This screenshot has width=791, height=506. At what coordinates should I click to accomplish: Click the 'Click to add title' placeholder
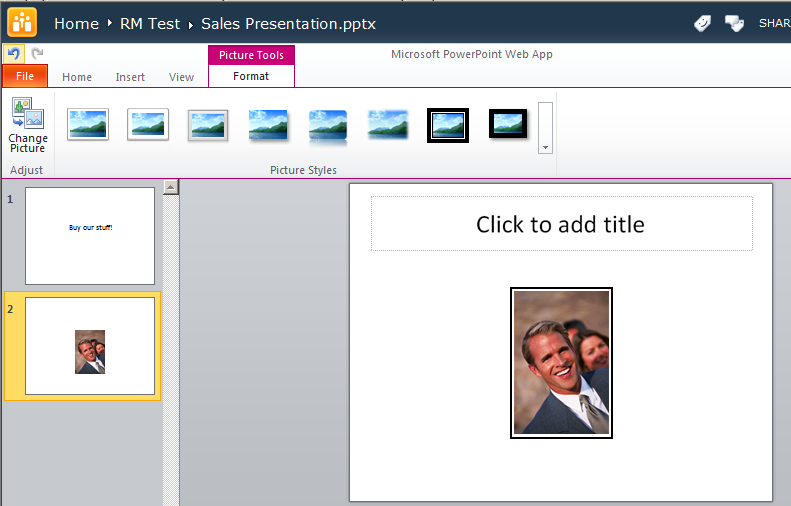point(561,223)
